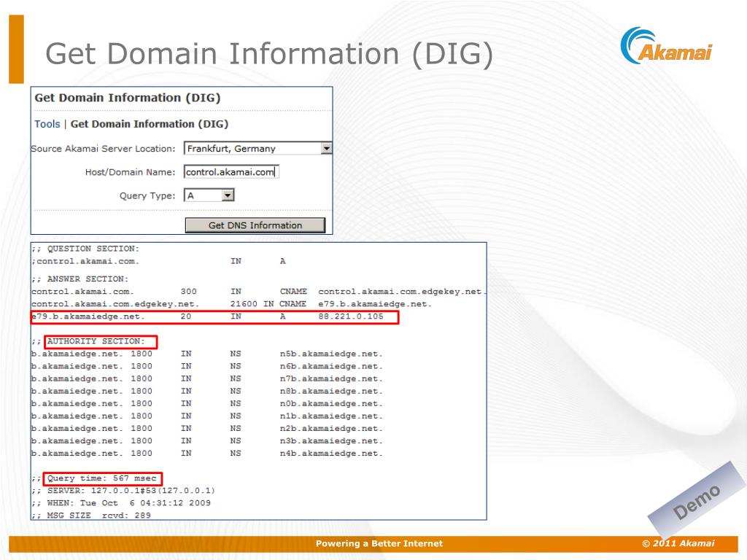Click n1b.akamaiedge.net. nameserver entry
The image size is (747, 560).
tap(331, 416)
